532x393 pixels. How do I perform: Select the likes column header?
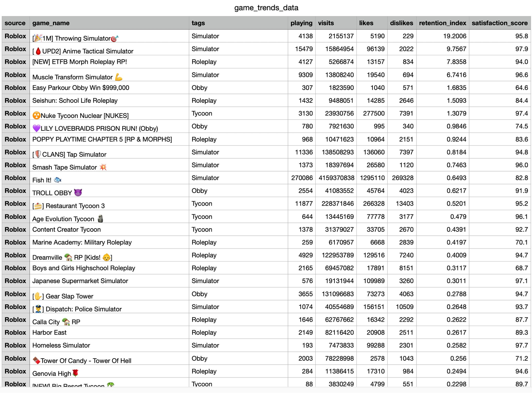(372, 23)
